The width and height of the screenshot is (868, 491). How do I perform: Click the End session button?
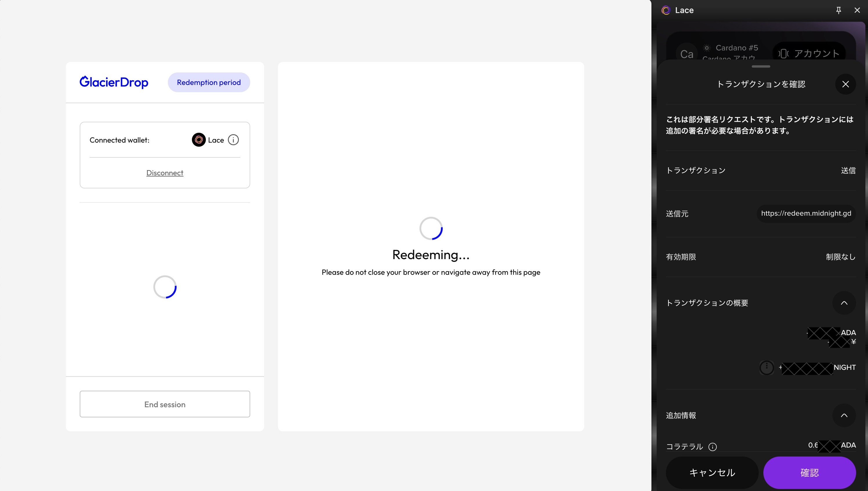point(165,404)
